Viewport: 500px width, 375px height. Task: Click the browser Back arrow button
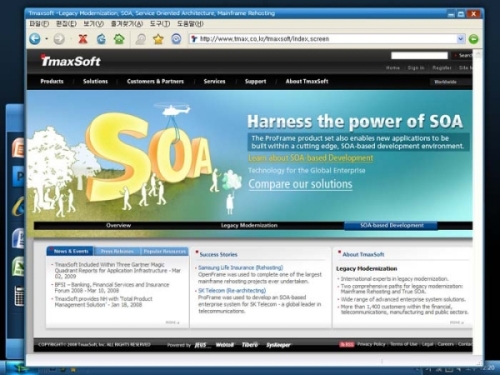pos(35,39)
